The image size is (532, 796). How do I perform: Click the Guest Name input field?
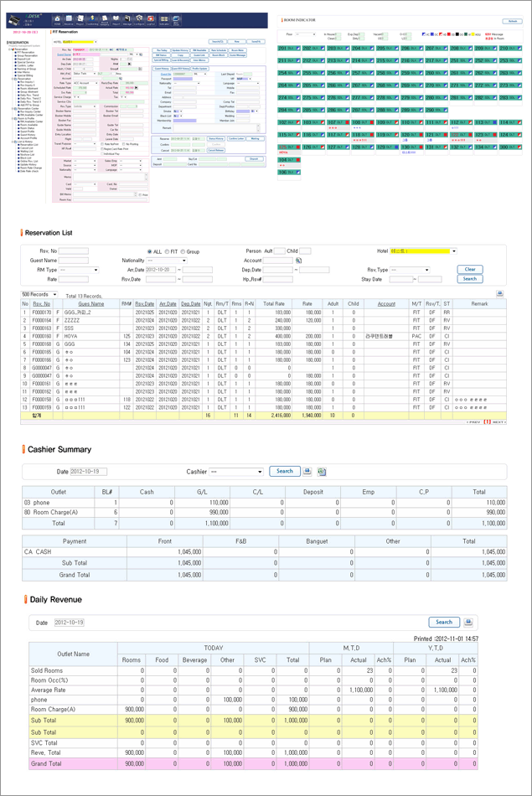click(73, 261)
